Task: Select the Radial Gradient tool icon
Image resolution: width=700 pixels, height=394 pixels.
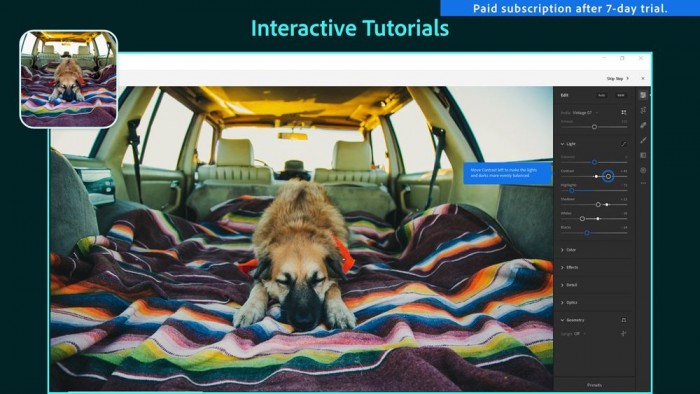Action: 643,170
